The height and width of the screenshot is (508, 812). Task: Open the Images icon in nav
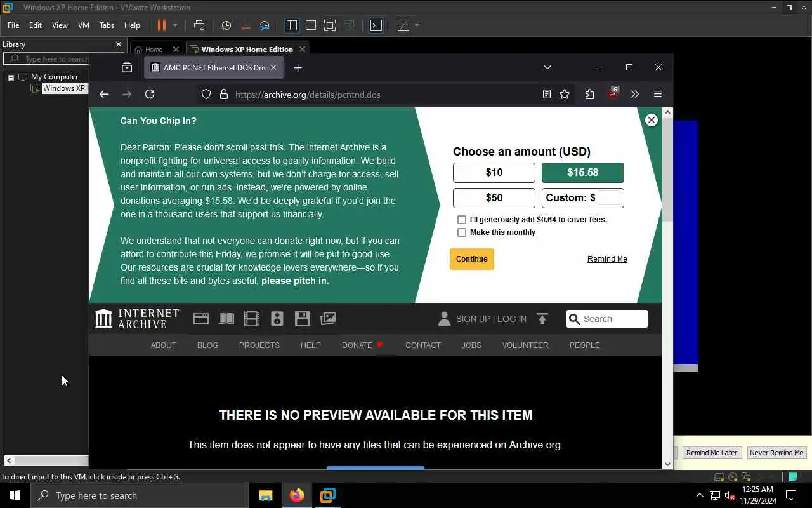(x=328, y=319)
